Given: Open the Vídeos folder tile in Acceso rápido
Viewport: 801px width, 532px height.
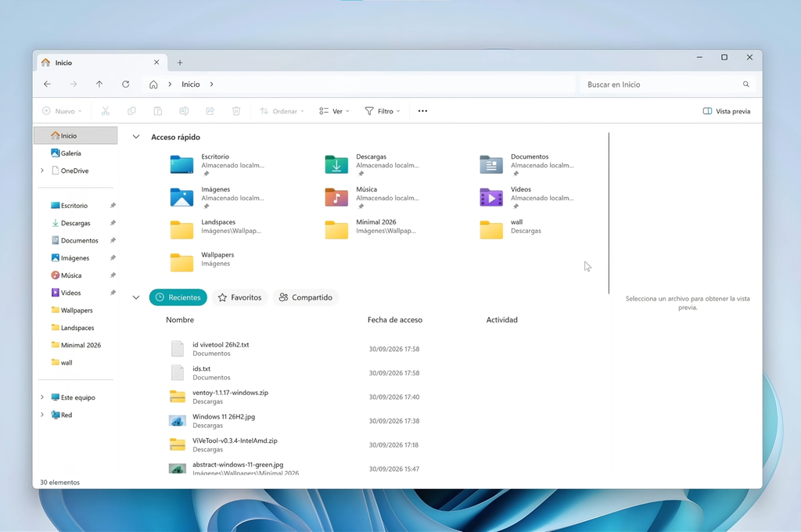Looking at the screenshot, I should click(528, 197).
